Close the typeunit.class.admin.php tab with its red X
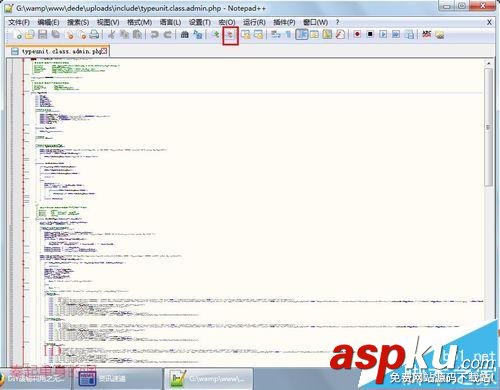 (104, 51)
